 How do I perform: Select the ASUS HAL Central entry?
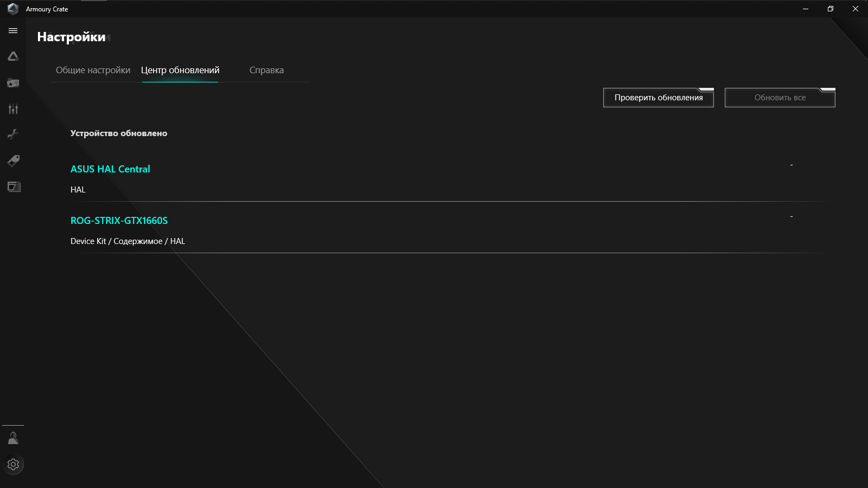click(110, 169)
